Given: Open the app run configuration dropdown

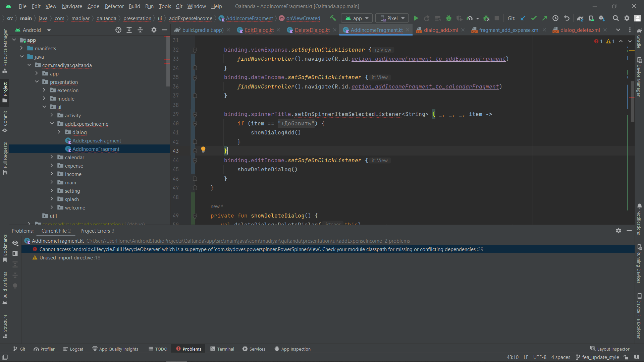Looking at the screenshot, I should (x=357, y=18).
